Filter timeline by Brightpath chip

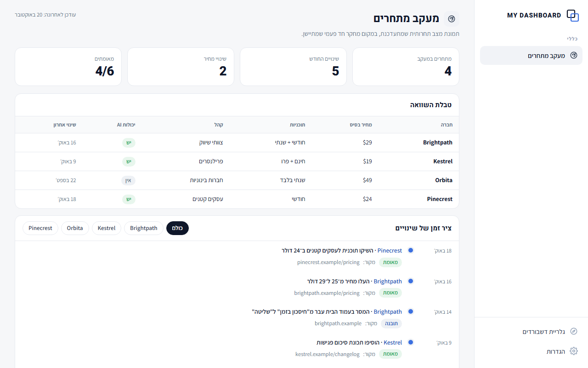(x=144, y=228)
